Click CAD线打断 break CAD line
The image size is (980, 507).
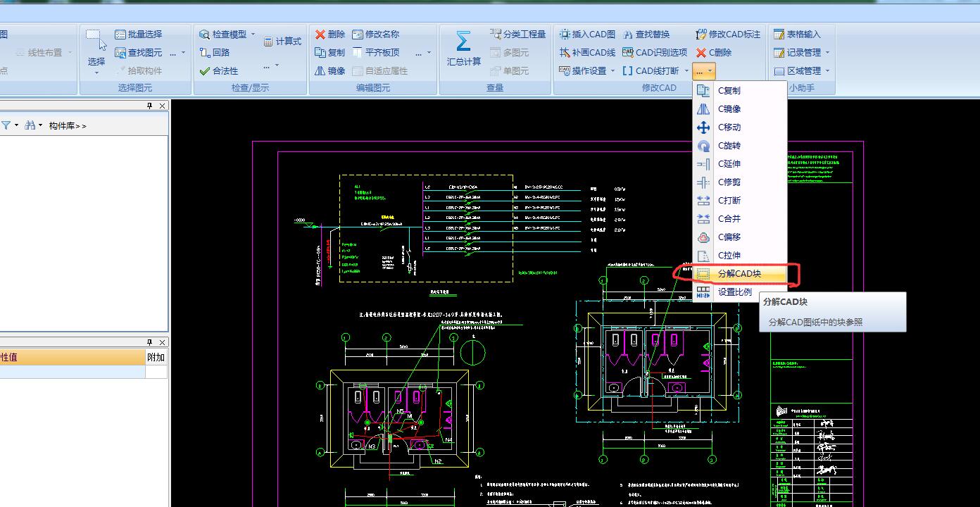651,70
